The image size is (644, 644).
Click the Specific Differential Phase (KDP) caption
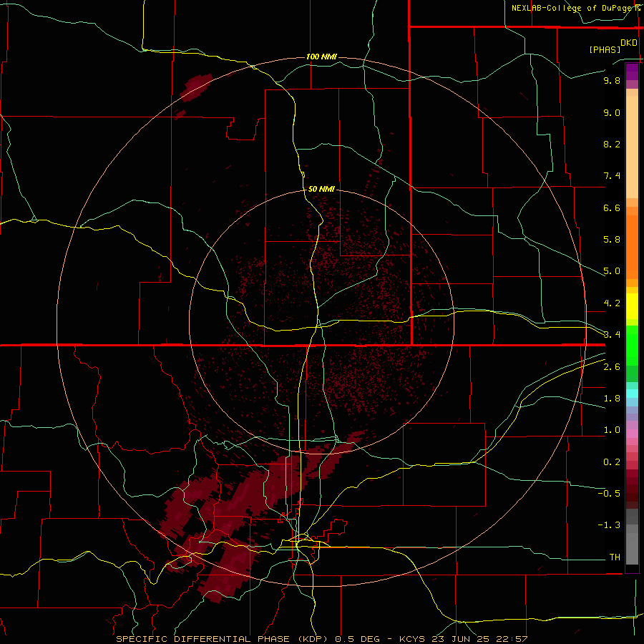223,639
